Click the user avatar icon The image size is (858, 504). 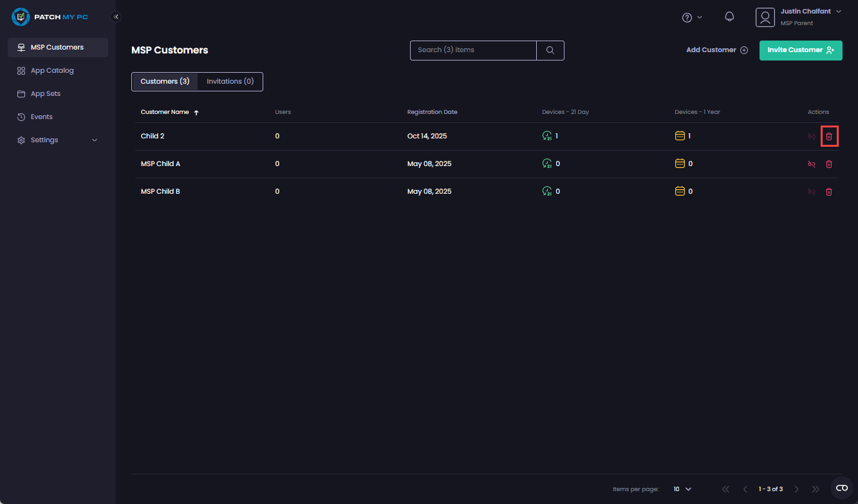point(765,17)
